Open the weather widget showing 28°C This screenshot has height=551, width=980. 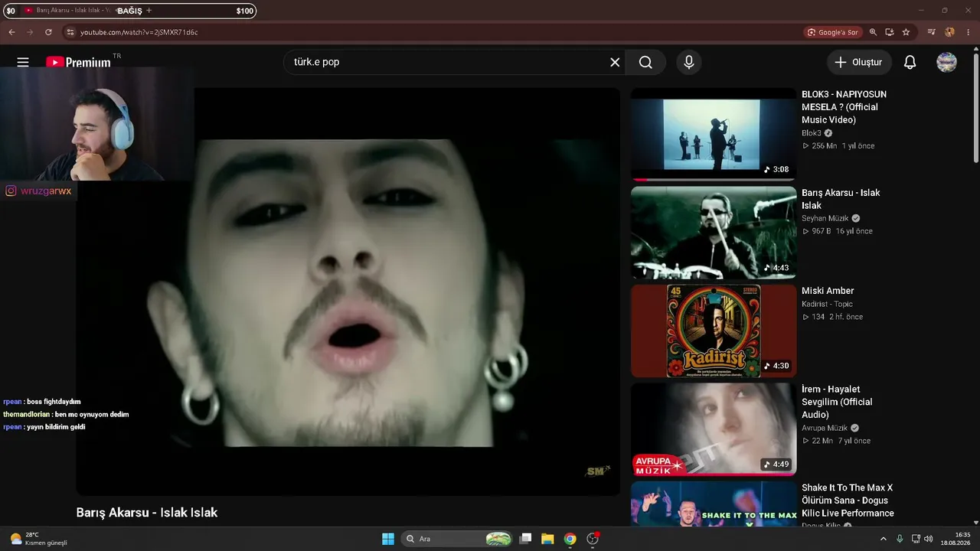click(38, 539)
